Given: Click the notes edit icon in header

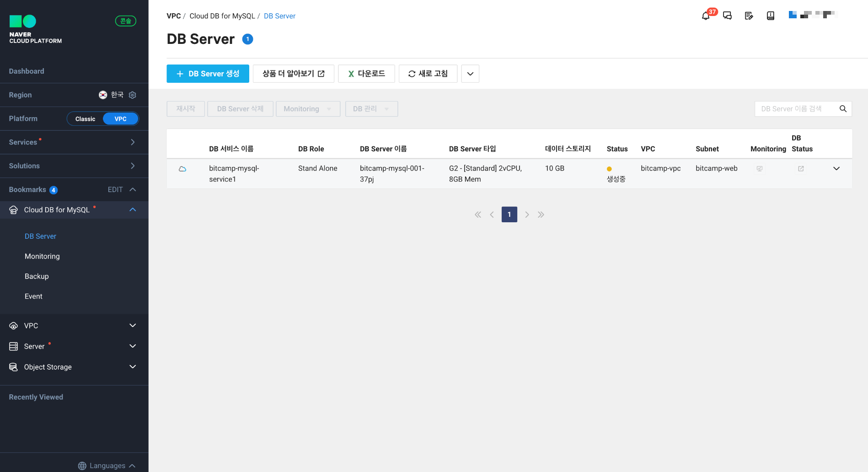Looking at the screenshot, I should [x=749, y=16].
